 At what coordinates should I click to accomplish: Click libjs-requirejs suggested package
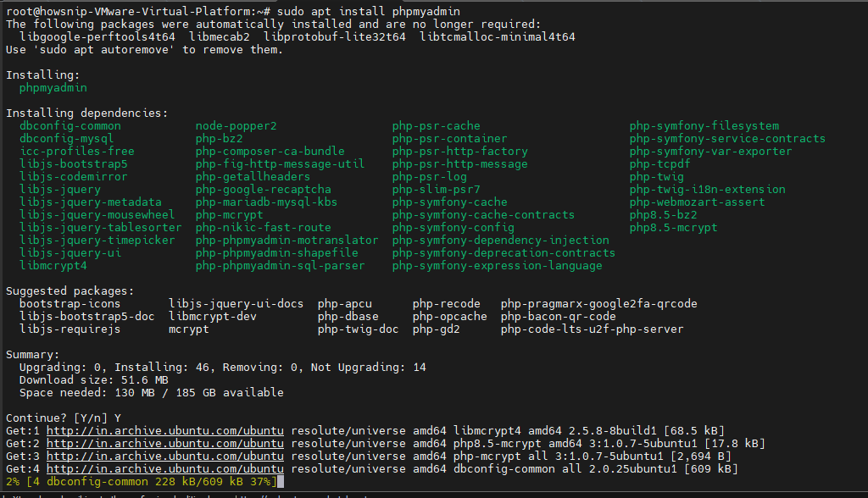70,329
